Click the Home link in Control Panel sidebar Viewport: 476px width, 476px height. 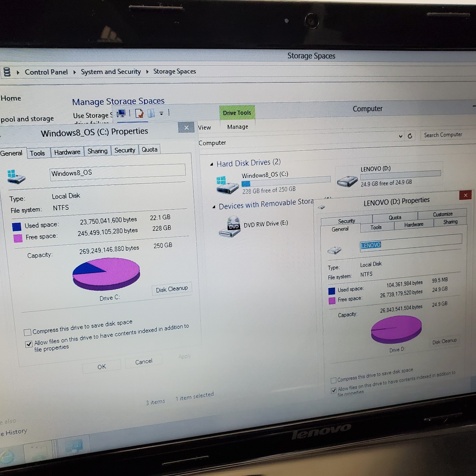pyautogui.click(x=11, y=98)
